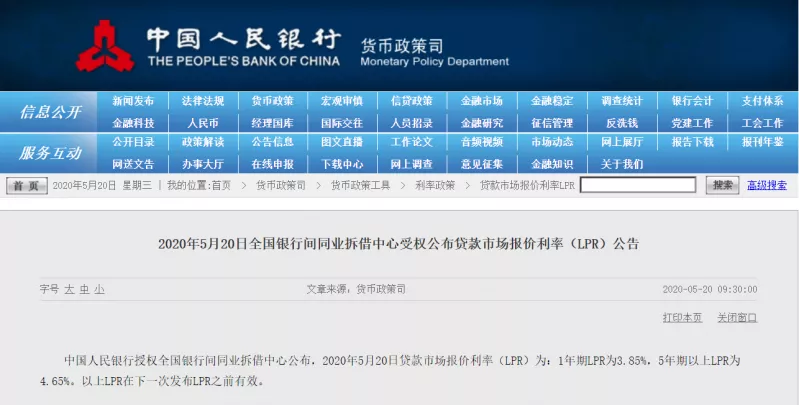The width and height of the screenshot is (799, 405).
Task: Open 网上展厅 navigation item
Action: (622, 142)
